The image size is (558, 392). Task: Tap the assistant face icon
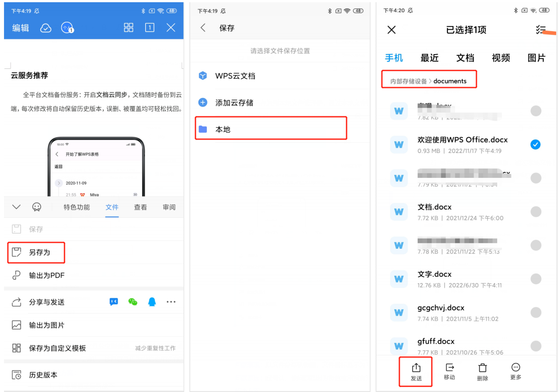coord(37,207)
